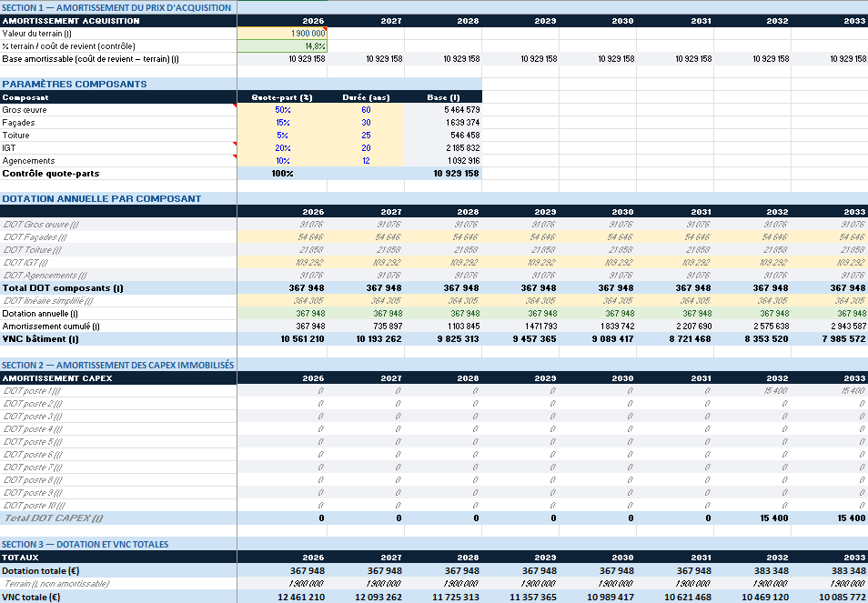Click the 'Gros œuvre' component label
Image resolution: width=868 pixels, height=603 pixels.
(x=25, y=109)
